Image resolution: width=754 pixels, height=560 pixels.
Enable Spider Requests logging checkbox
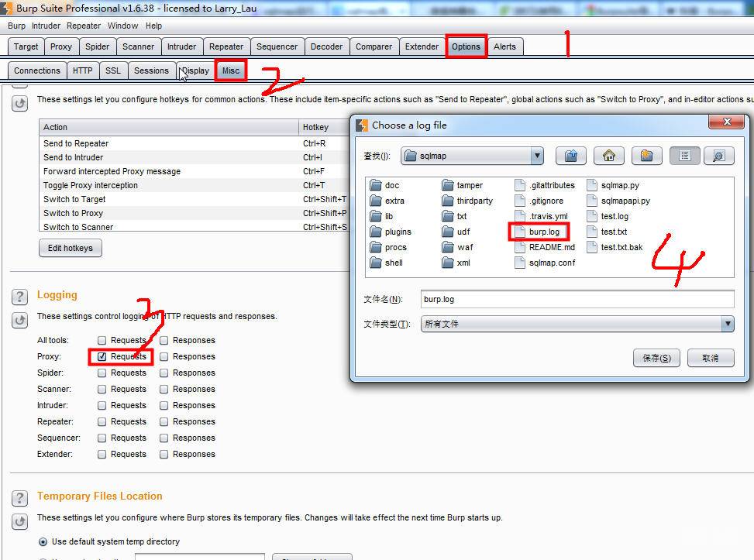pos(102,373)
